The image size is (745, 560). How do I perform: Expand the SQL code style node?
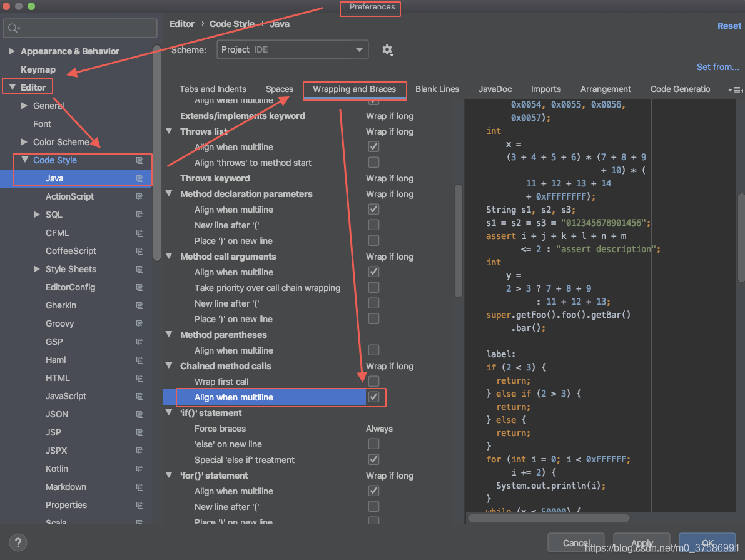pos(36,215)
